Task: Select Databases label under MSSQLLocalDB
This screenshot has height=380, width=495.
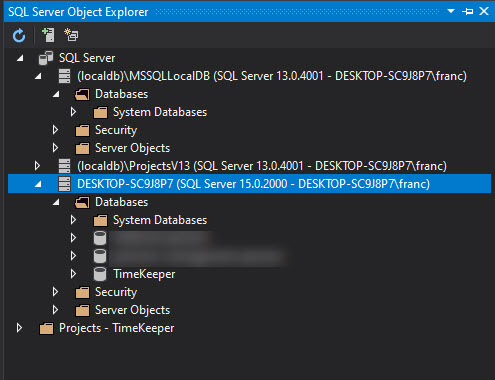Action: (121, 94)
